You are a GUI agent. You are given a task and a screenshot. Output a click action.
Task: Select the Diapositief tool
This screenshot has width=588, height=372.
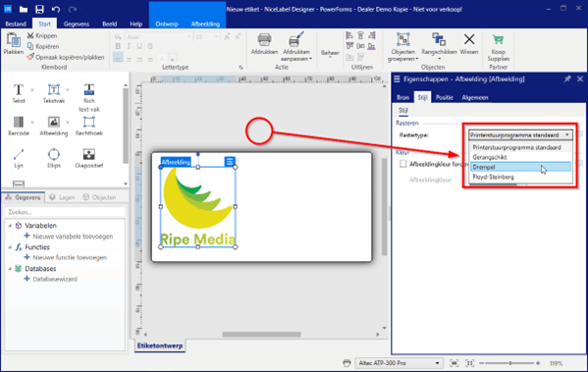click(x=89, y=158)
